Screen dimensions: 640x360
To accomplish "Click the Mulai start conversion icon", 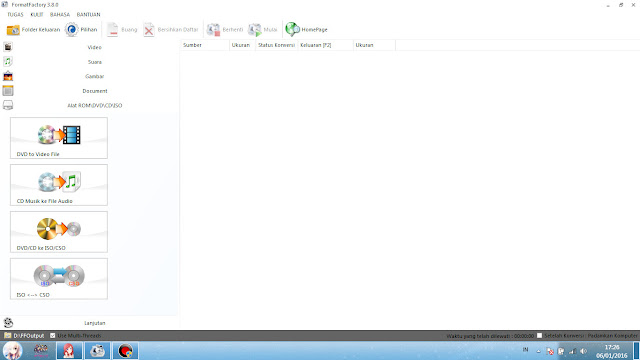I will pos(255,30).
